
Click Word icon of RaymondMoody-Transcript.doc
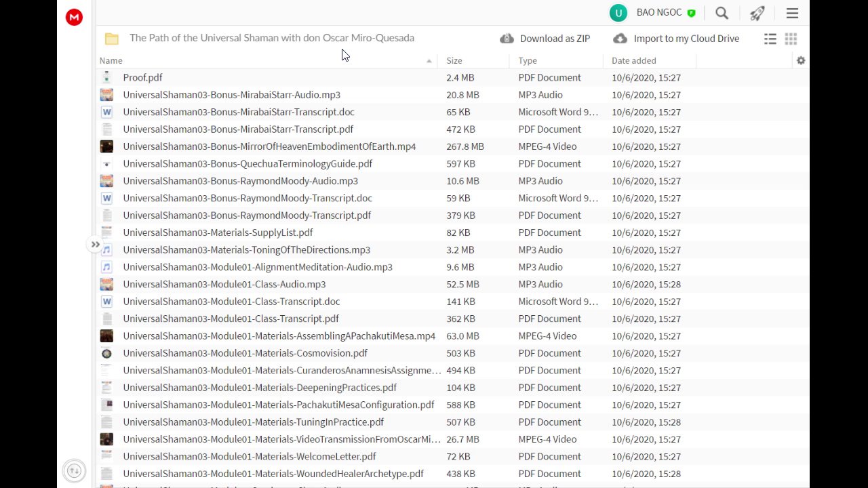(x=106, y=198)
